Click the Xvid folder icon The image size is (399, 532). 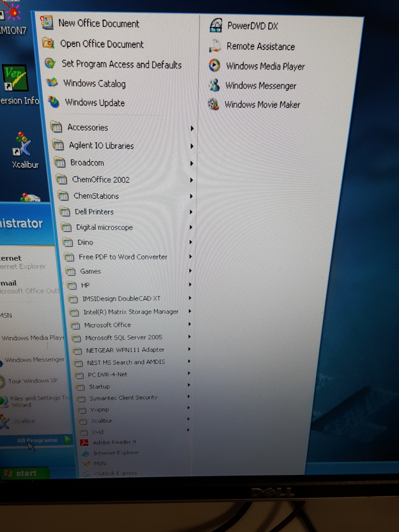coord(84,432)
